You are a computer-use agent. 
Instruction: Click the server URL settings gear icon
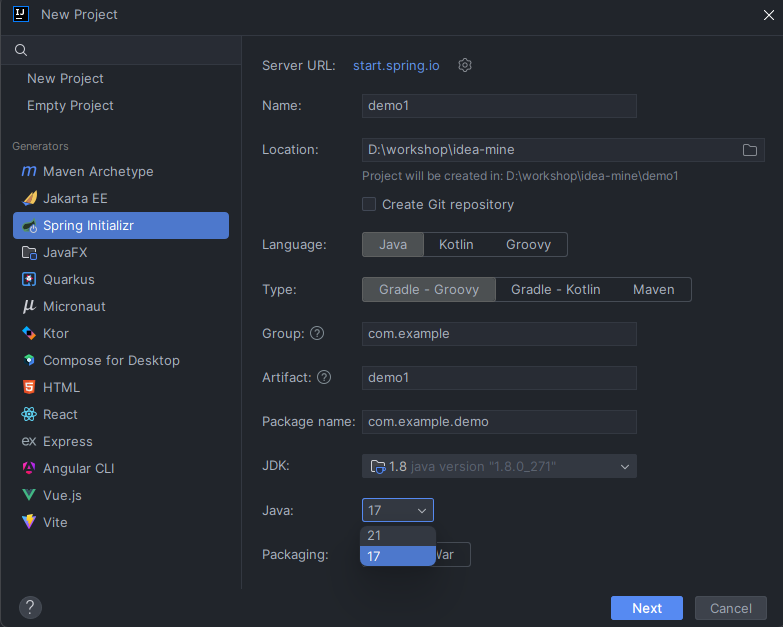(465, 65)
